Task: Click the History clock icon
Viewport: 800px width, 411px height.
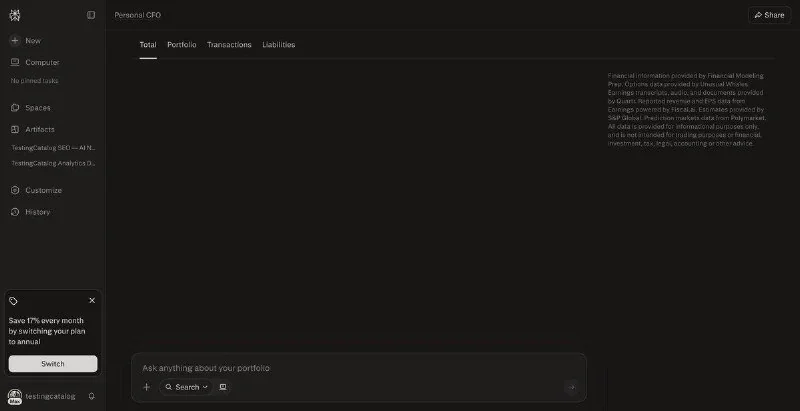Action: (x=15, y=212)
